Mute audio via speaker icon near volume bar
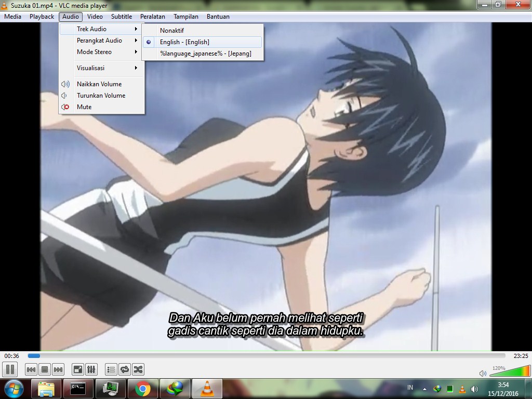 [x=483, y=373]
